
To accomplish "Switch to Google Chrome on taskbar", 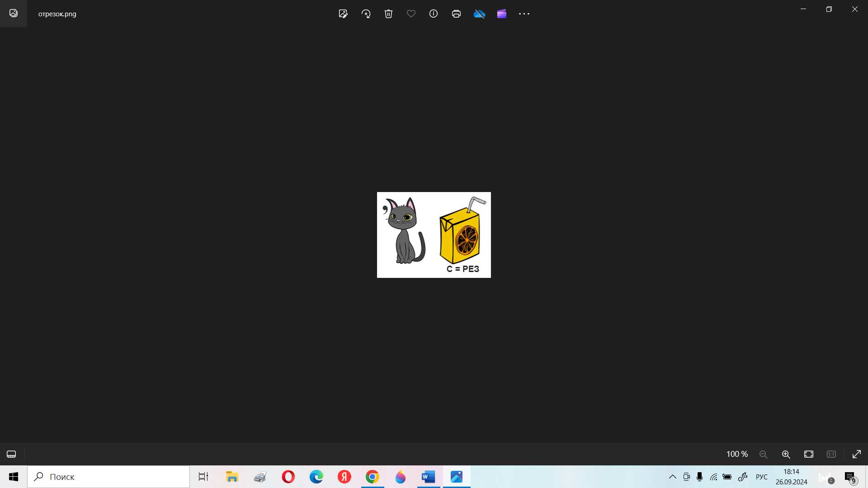I will coord(373,477).
